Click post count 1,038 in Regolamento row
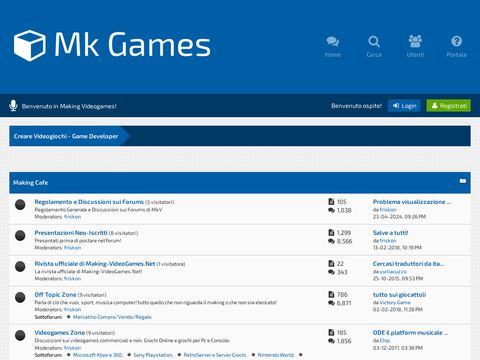The image size is (480, 360). point(344,210)
